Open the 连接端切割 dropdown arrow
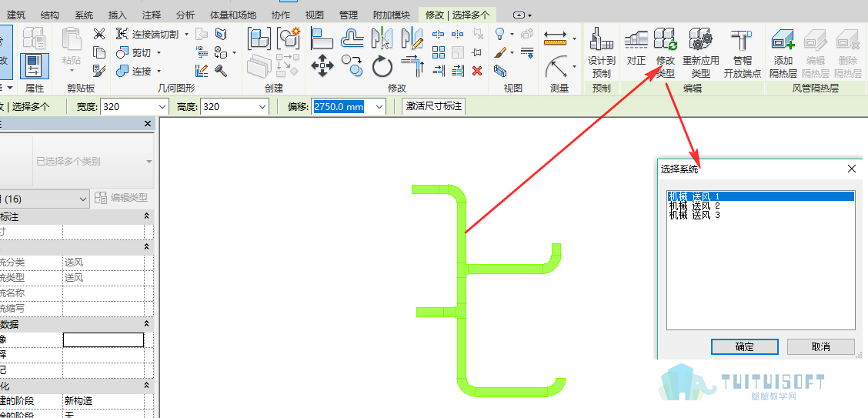The height and width of the screenshot is (418, 868). [186, 35]
